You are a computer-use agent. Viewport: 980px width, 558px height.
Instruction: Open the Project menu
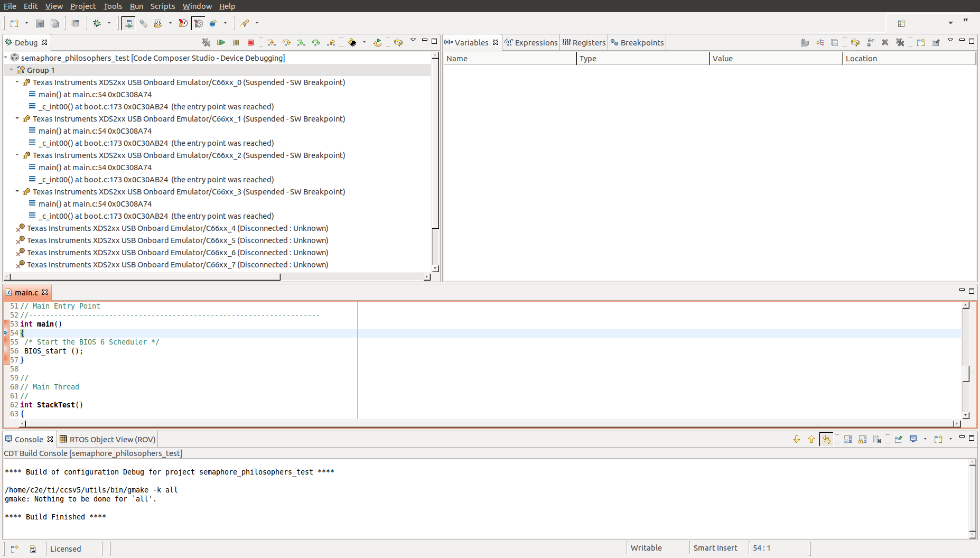(83, 6)
